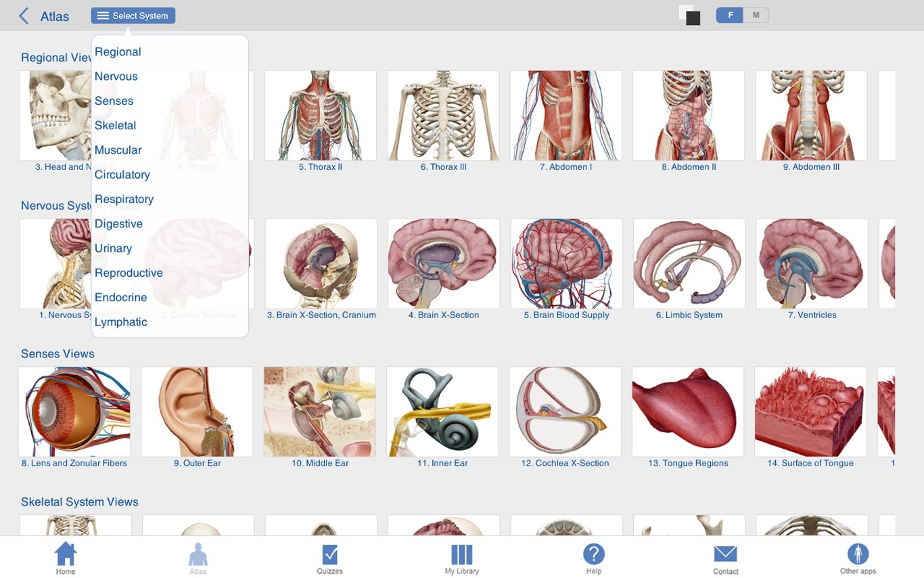Open the Quizzes tab icon
The image size is (924, 578).
(329, 554)
